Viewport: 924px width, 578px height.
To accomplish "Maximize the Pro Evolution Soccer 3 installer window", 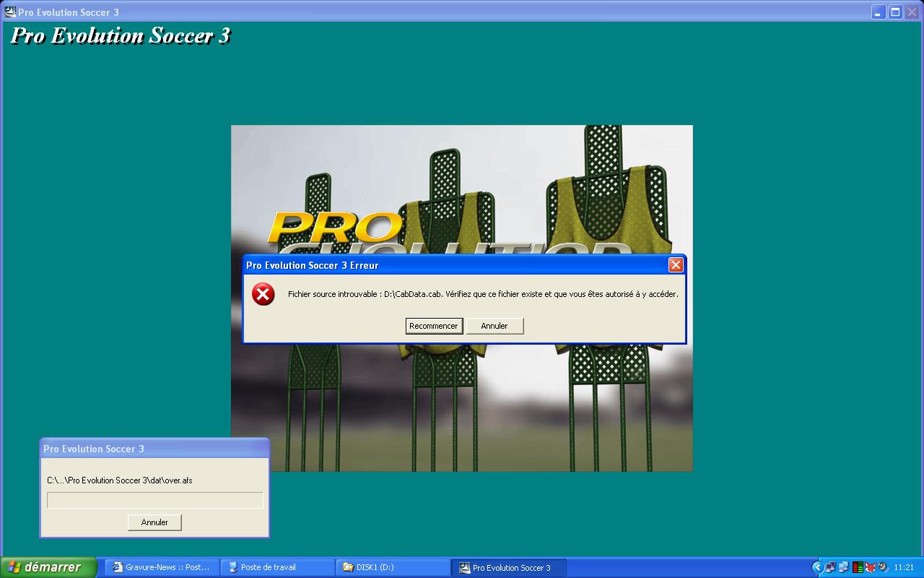I will coord(895,12).
